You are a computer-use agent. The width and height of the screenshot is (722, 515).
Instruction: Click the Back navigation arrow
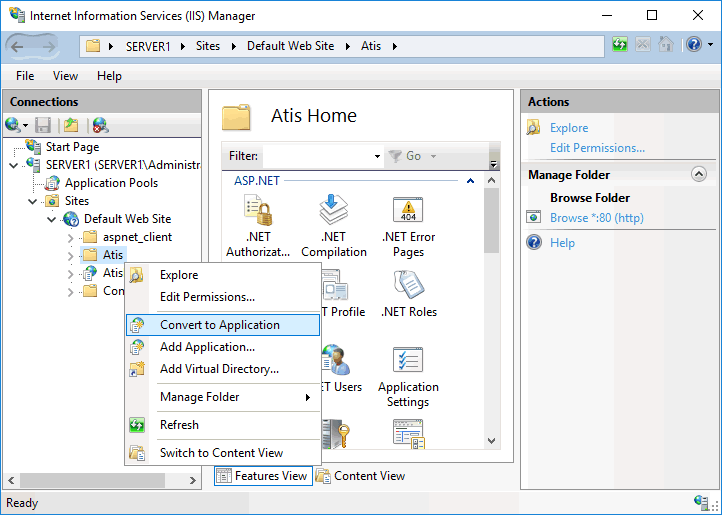[17, 46]
